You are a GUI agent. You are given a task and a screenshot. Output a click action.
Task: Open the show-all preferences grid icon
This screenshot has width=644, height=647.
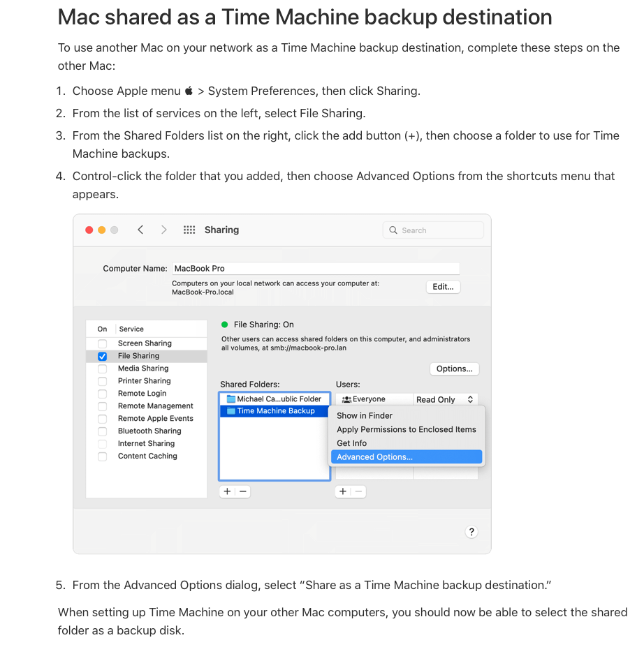coord(189,230)
